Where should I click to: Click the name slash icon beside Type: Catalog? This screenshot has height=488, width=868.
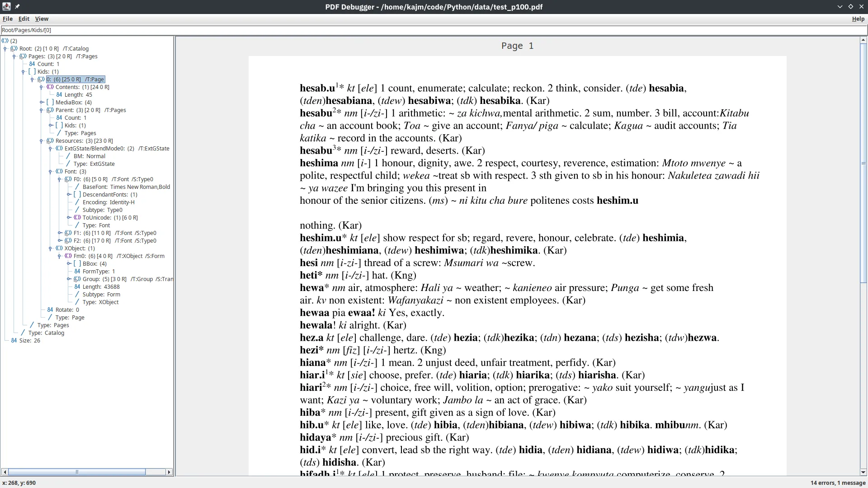click(x=23, y=333)
